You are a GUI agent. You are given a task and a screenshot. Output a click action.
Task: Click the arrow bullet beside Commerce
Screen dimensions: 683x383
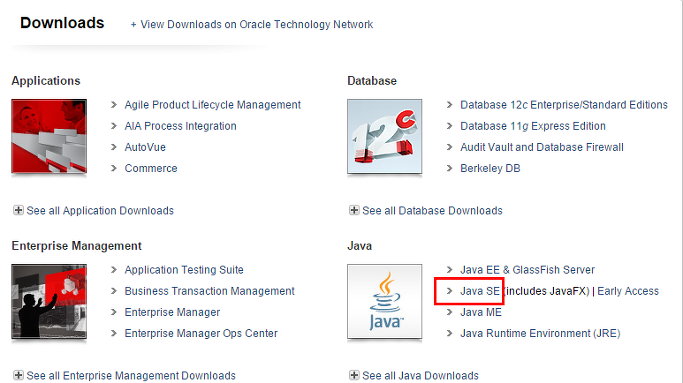[114, 168]
